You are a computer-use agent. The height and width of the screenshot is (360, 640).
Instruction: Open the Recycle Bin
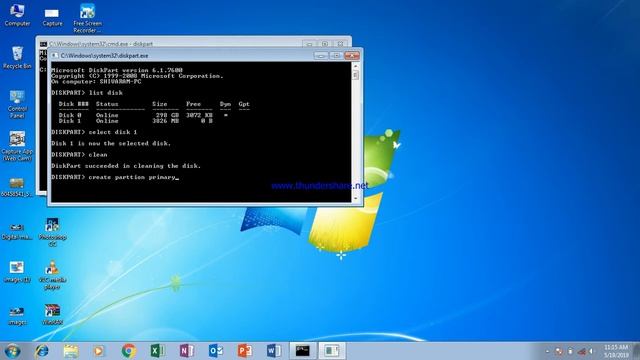click(x=17, y=57)
